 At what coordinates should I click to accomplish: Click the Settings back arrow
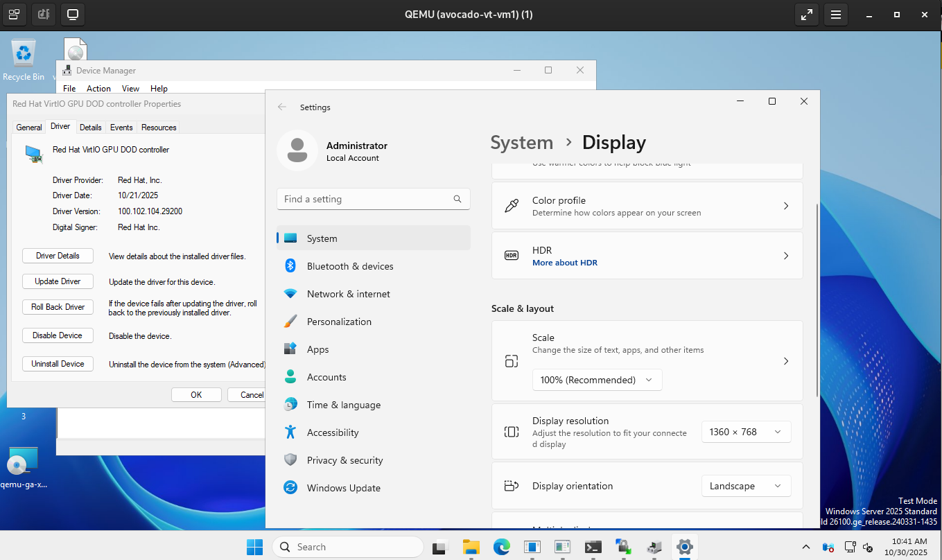(282, 107)
